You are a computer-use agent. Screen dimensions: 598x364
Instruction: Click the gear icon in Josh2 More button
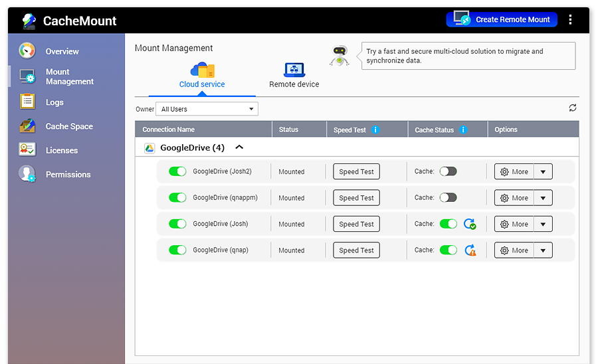point(504,172)
